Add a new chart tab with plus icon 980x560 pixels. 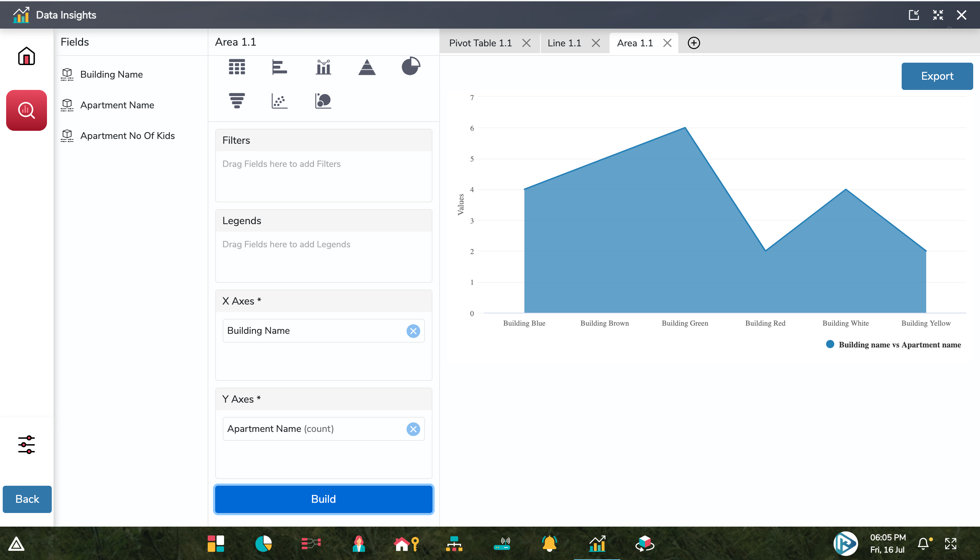694,43
